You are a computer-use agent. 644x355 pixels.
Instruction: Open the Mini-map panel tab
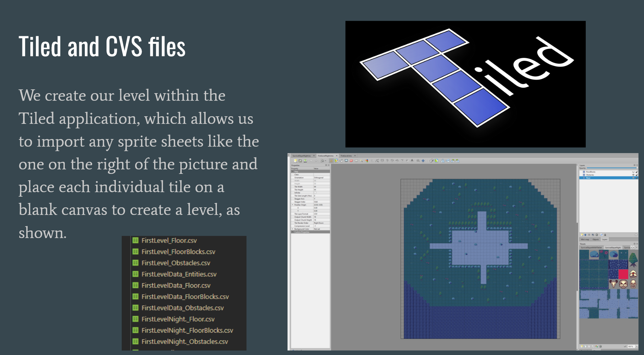tap(585, 239)
